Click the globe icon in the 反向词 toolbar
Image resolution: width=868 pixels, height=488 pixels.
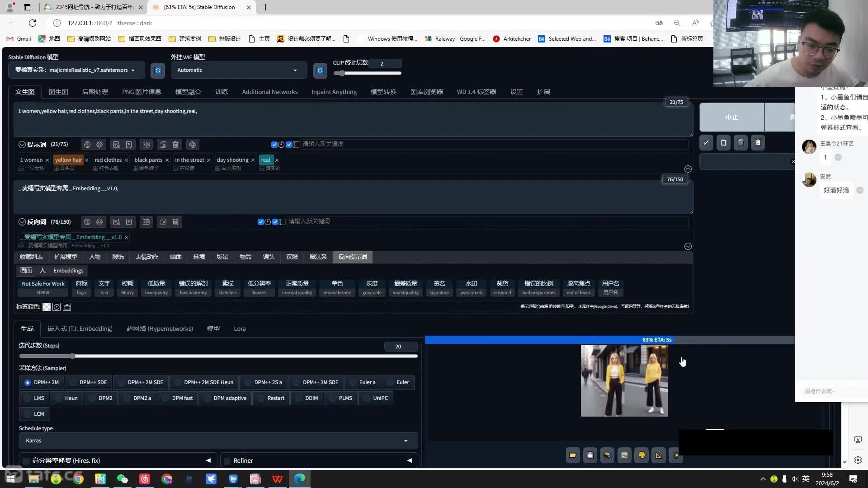point(87,222)
